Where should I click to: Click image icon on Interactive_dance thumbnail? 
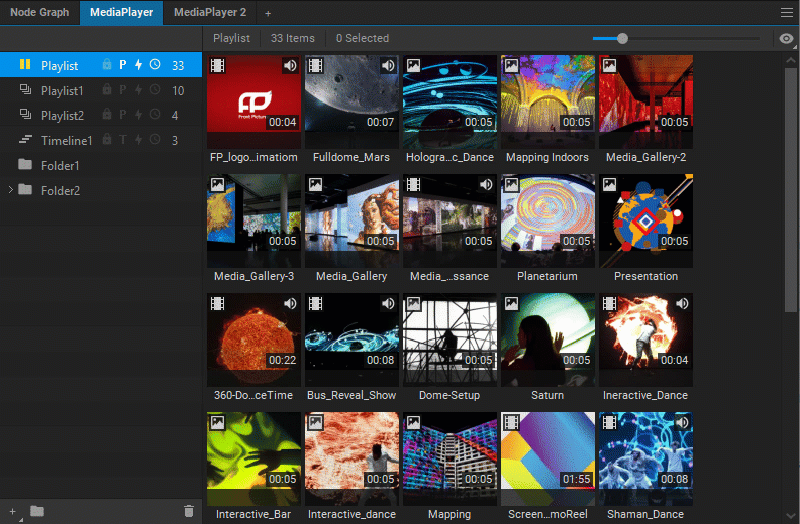315,422
